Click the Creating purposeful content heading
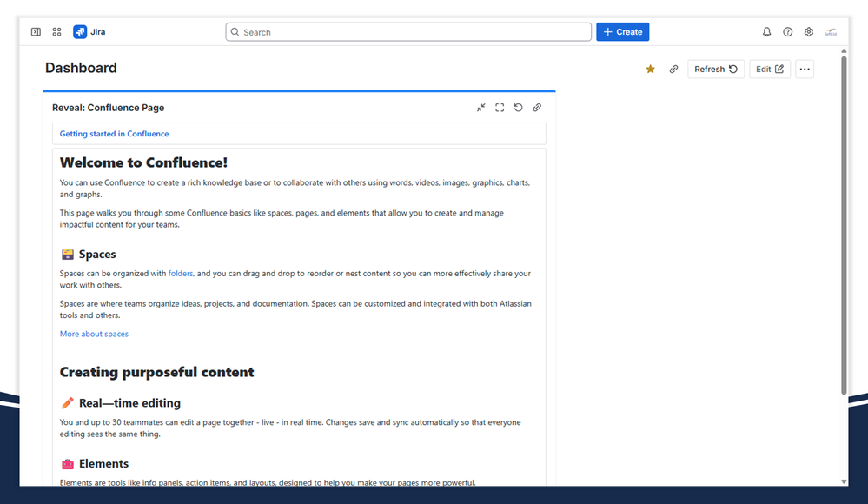Viewport: 868px width, 504px height. pos(156,372)
